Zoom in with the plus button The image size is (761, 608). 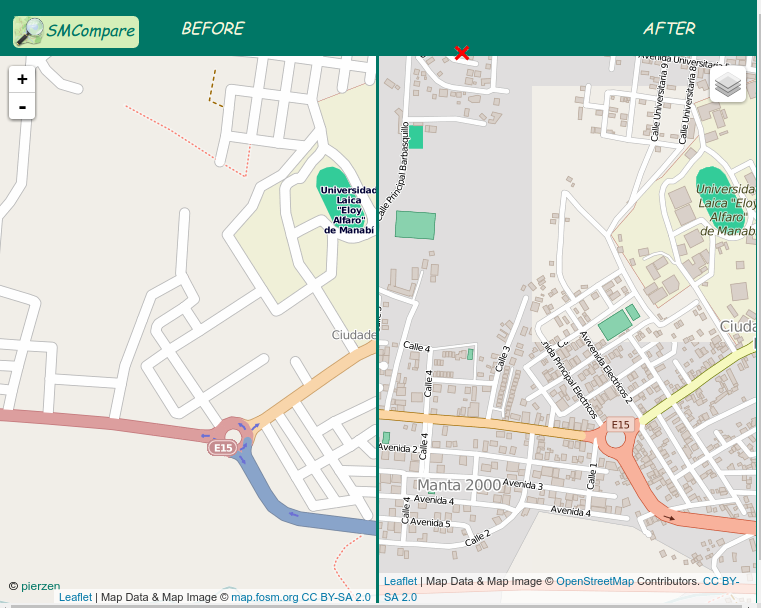point(22,79)
